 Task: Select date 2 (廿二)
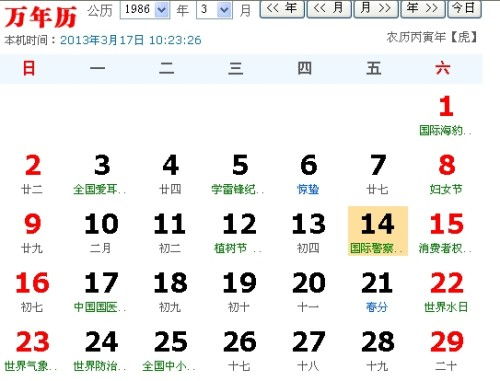tap(32, 174)
